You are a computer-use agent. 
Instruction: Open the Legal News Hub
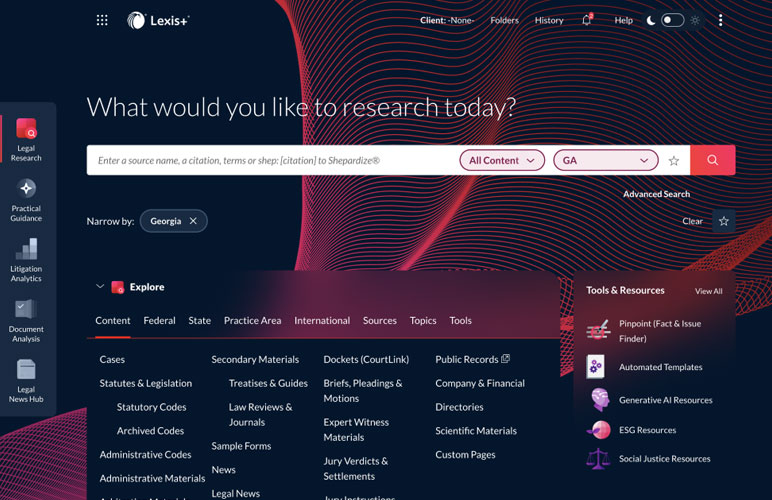click(x=26, y=381)
